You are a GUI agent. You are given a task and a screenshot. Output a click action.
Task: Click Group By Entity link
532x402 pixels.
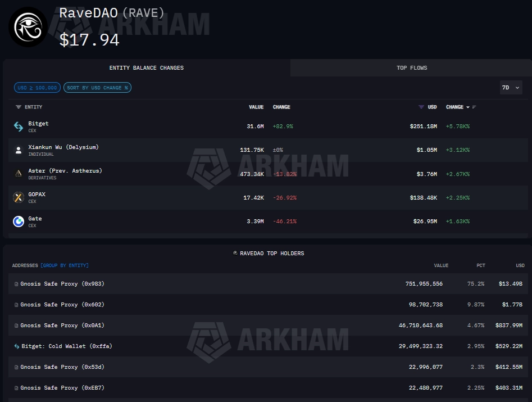[x=65, y=265]
